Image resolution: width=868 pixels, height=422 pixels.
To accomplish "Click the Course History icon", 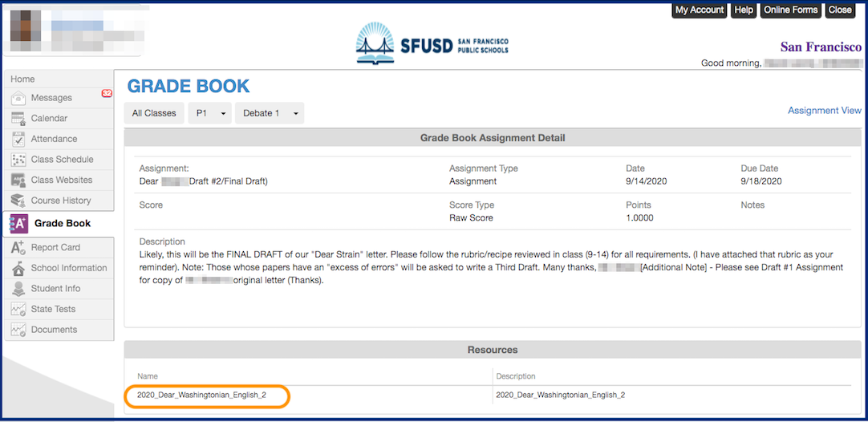I will pos(18,201).
